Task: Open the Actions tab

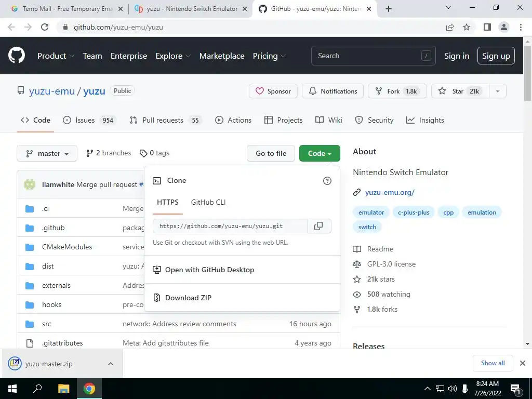Action: pos(233,120)
